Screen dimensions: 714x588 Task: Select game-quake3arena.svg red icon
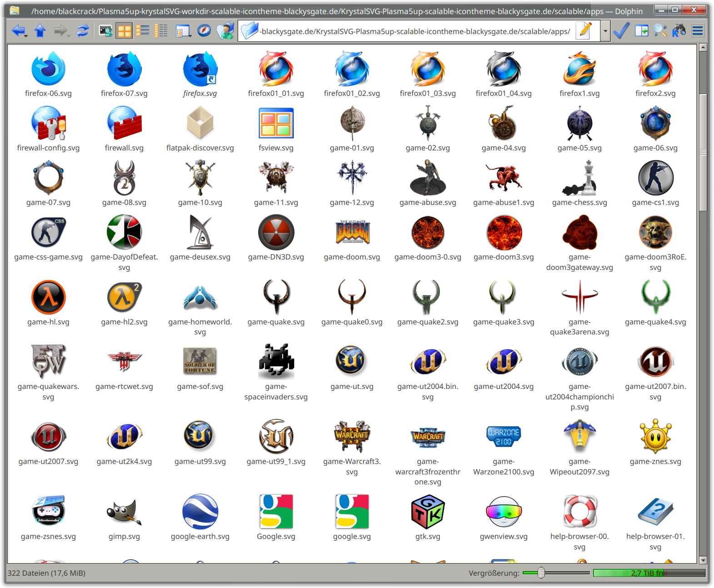pos(579,298)
